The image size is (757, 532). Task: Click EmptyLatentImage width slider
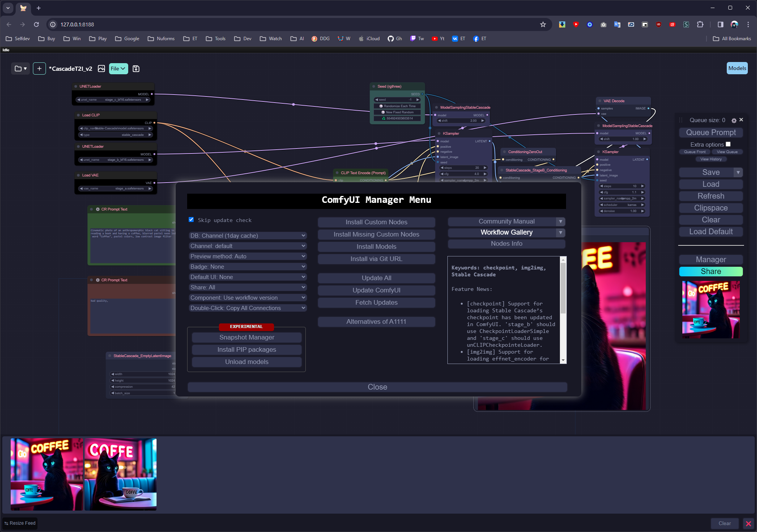(x=143, y=374)
